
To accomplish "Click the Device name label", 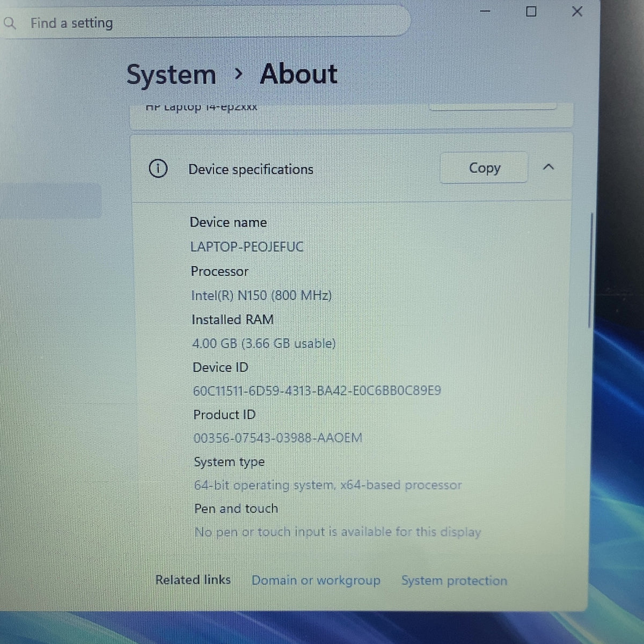I will pyautogui.click(x=228, y=222).
